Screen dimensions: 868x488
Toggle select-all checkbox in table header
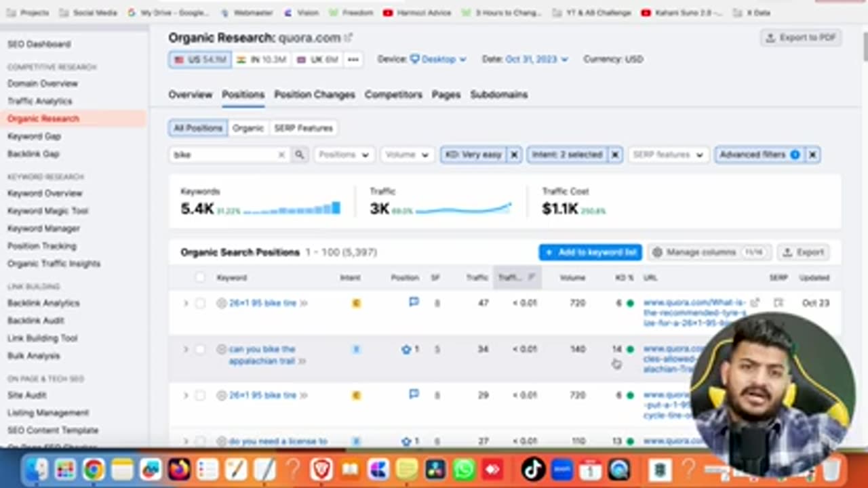(x=200, y=277)
